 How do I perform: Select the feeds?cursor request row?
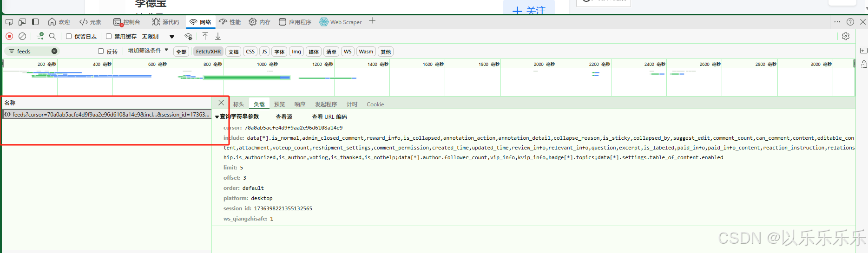107,114
